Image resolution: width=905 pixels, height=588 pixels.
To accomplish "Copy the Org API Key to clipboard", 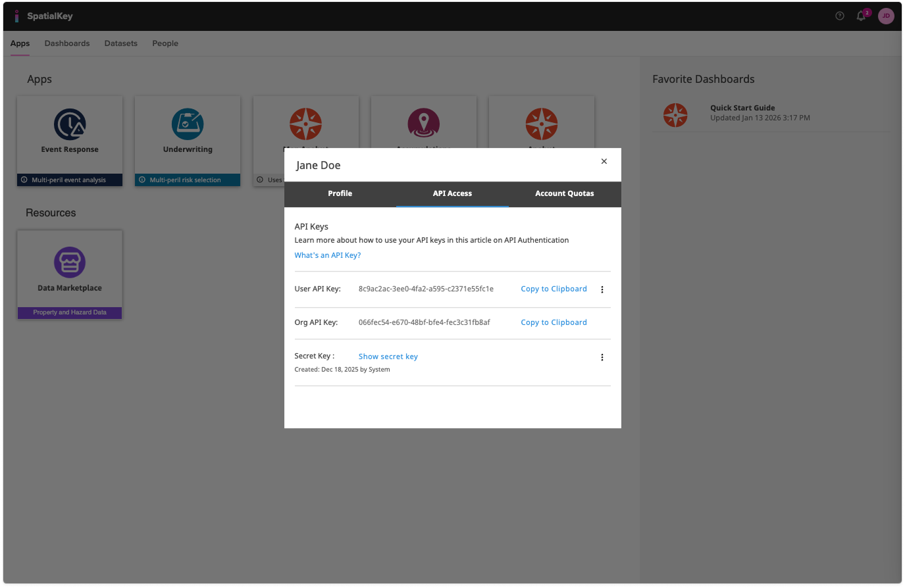I will (x=554, y=322).
